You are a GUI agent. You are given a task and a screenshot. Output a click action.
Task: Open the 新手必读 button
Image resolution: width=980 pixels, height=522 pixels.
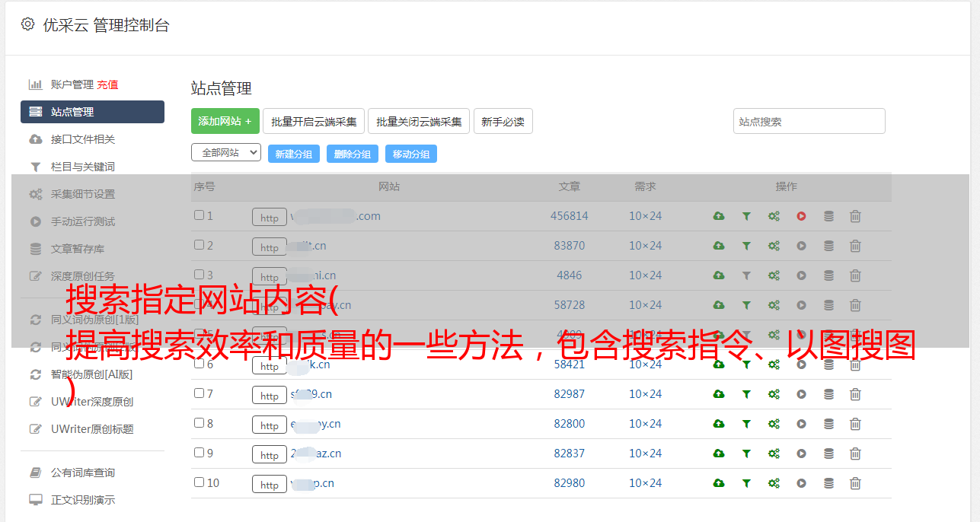[x=503, y=121]
